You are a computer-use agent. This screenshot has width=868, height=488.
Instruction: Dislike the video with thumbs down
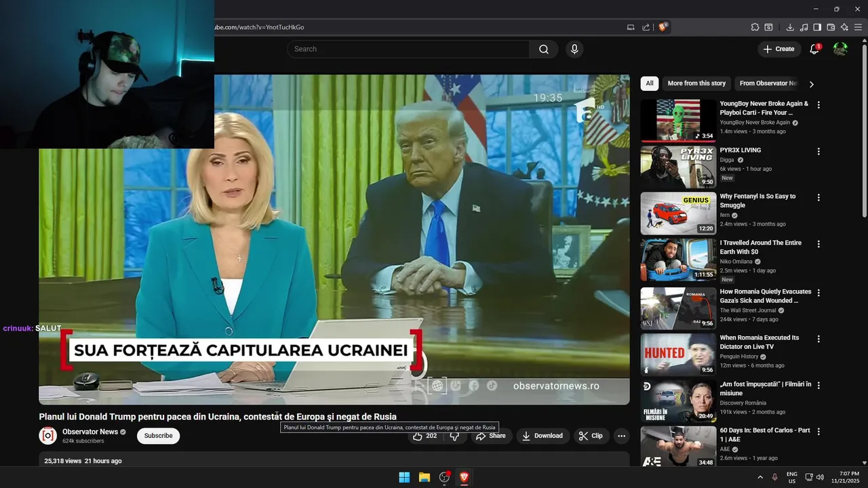(x=454, y=436)
